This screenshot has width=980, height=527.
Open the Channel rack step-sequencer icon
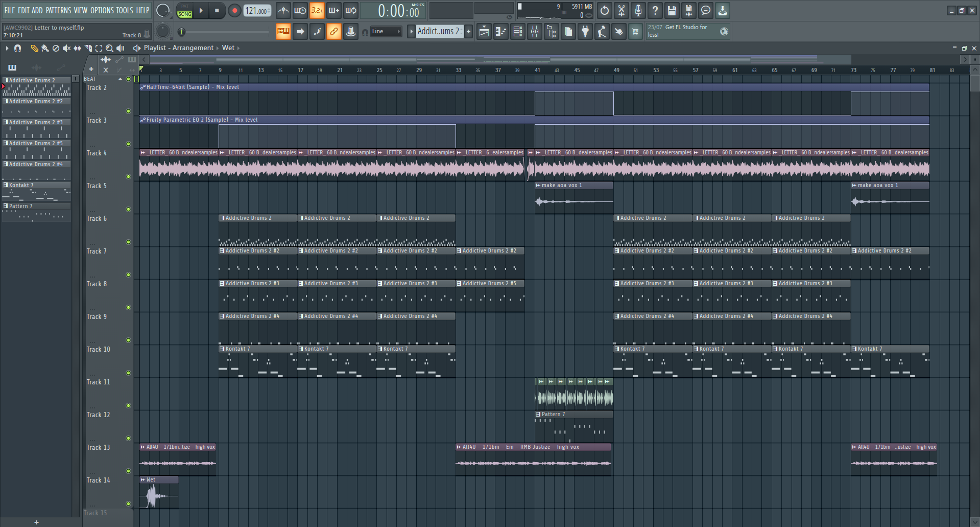click(518, 32)
